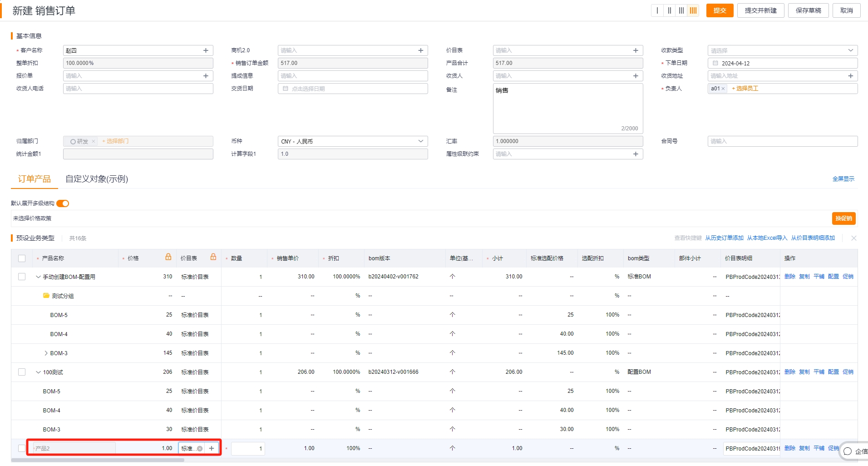The width and height of the screenshot is (868, 466).
Task: Toggle the 默认展开多级结构 switch
Action: click(x=63, y=203)
